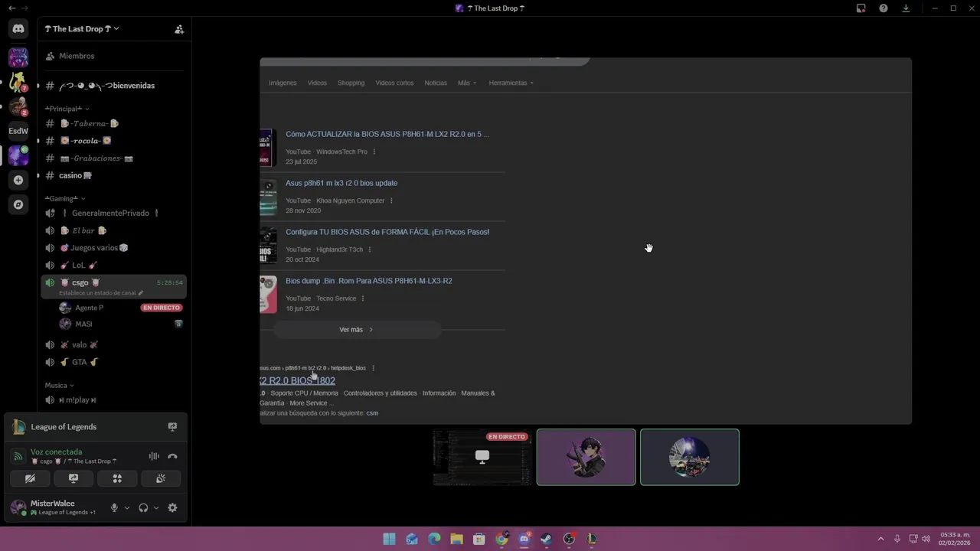
Task: Open OBS Studio from the taskbar
Action: (569, 539)
